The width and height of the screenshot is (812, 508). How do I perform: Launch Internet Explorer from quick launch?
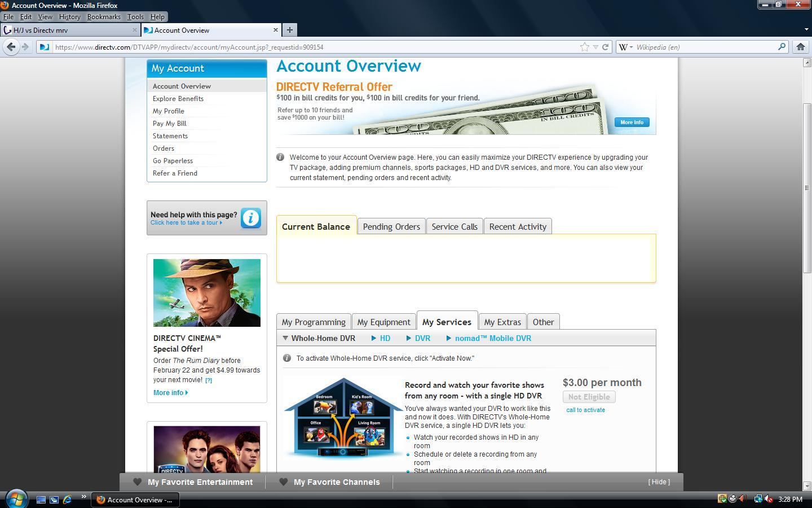[x=67, y=499]
